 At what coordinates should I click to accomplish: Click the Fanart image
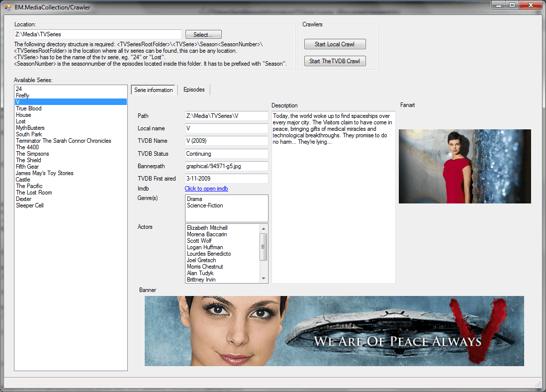465,166
